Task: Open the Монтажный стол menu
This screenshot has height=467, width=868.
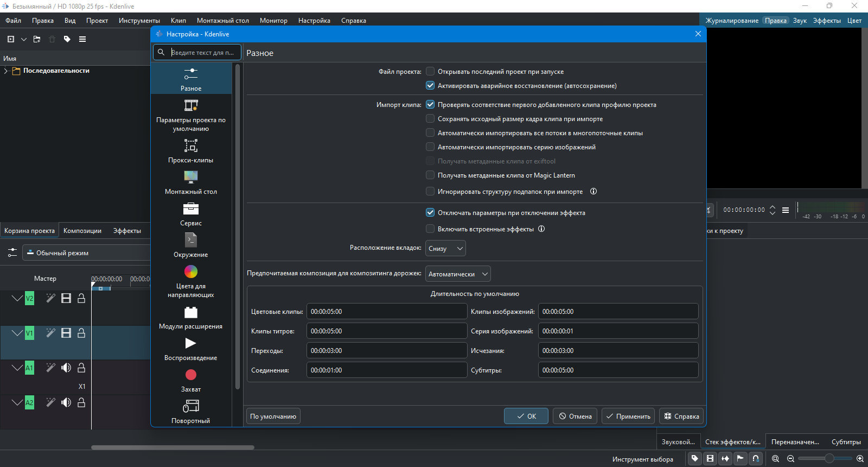Action: click(223, 21)
